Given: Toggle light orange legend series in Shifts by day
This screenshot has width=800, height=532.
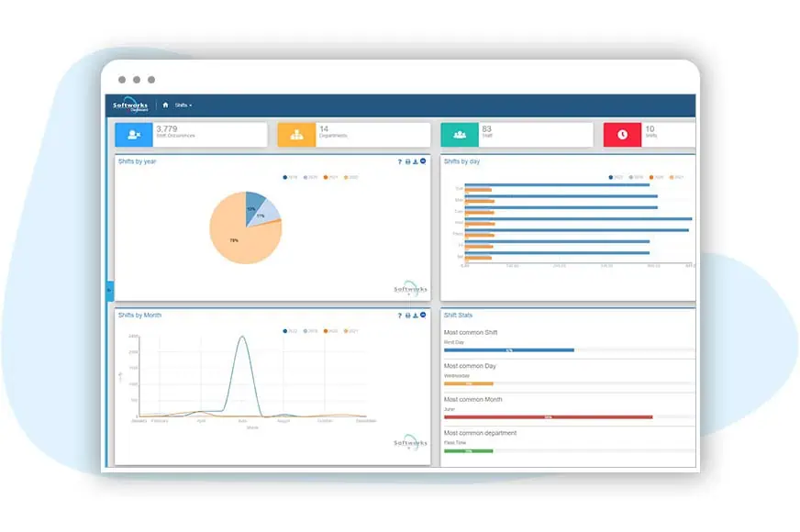Looking at the screenshot, I should click(677, 178).
